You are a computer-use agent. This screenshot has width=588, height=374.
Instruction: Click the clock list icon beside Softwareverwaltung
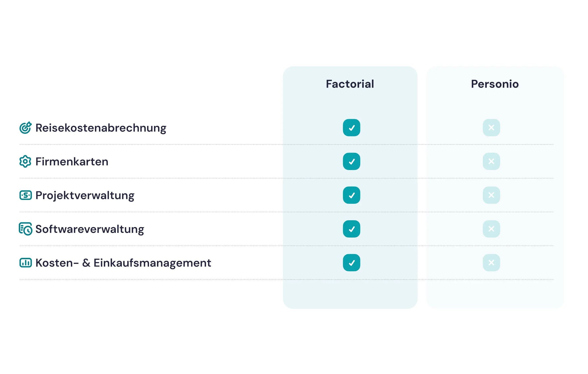coord(26,229)
